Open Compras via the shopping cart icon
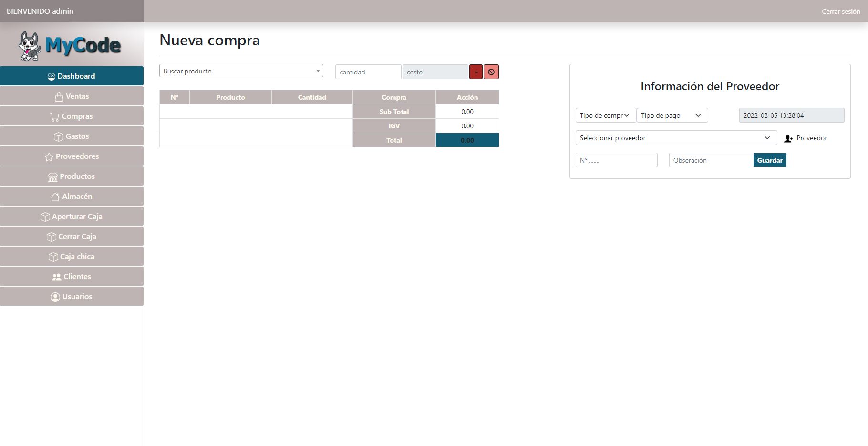Image resolution: width=868 pixels, height=446 pixels. [x=55, y=116]
